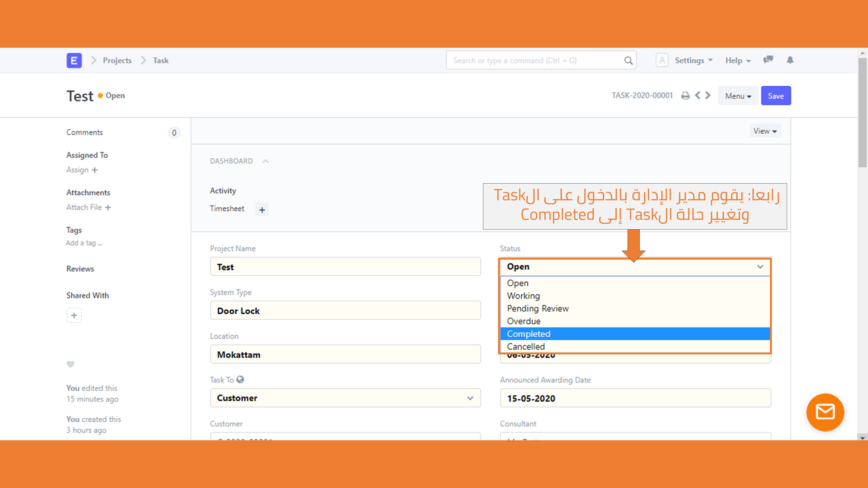Choose Pending Review status option
This screenshot has width=868, height=488.
click(636, 308)
